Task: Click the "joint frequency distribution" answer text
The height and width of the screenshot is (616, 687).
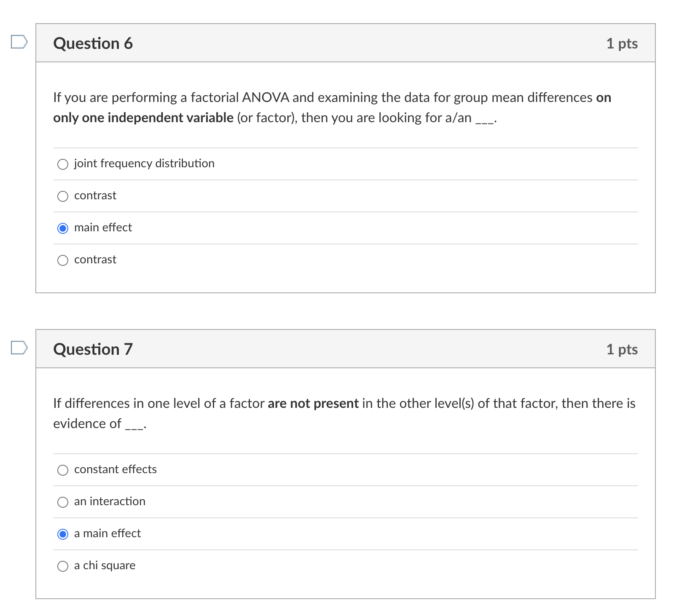Action: point(144,163)
